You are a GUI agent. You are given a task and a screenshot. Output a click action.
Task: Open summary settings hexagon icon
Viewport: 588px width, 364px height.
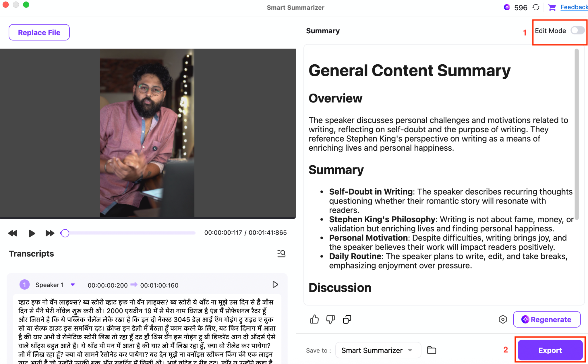pos(502,319)
